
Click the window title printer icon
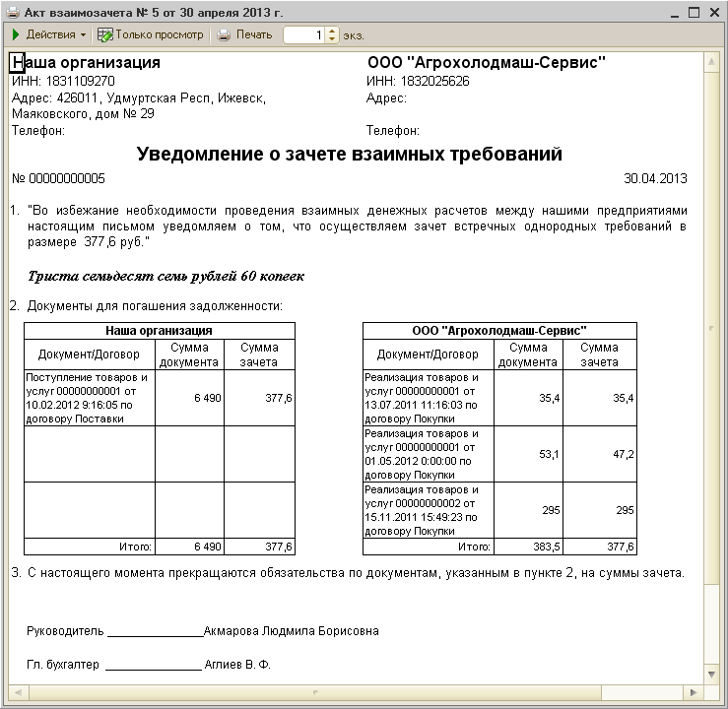(x=13, y=13)
